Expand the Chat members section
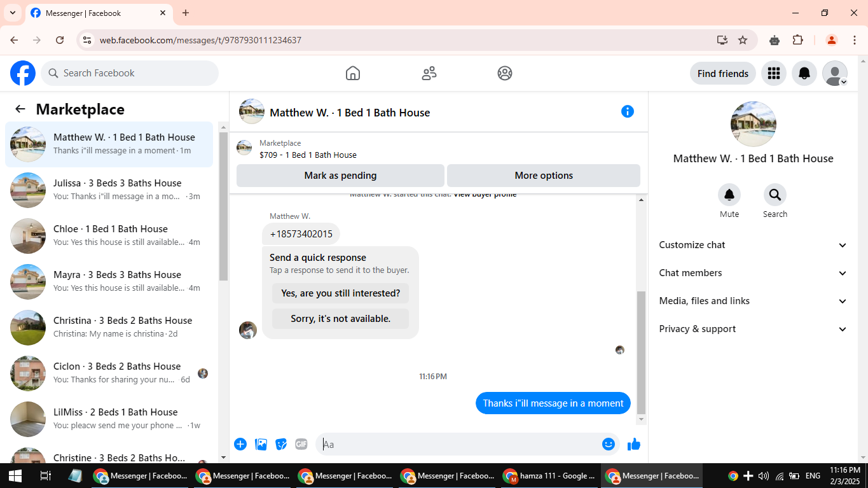 tap(754, 273)
